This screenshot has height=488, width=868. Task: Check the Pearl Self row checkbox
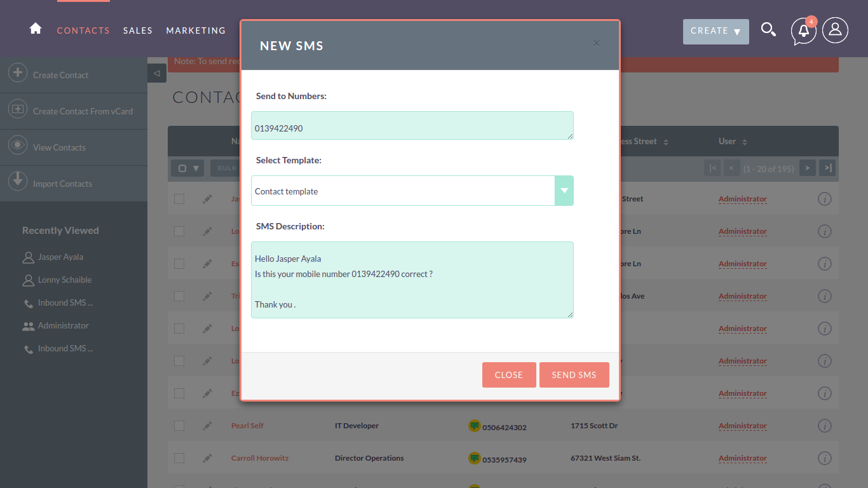click(179, 426)
